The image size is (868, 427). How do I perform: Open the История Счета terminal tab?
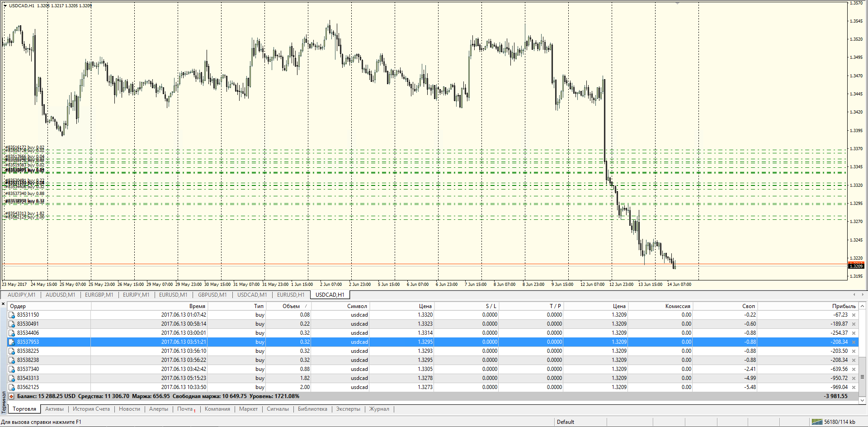coord(91,409)
